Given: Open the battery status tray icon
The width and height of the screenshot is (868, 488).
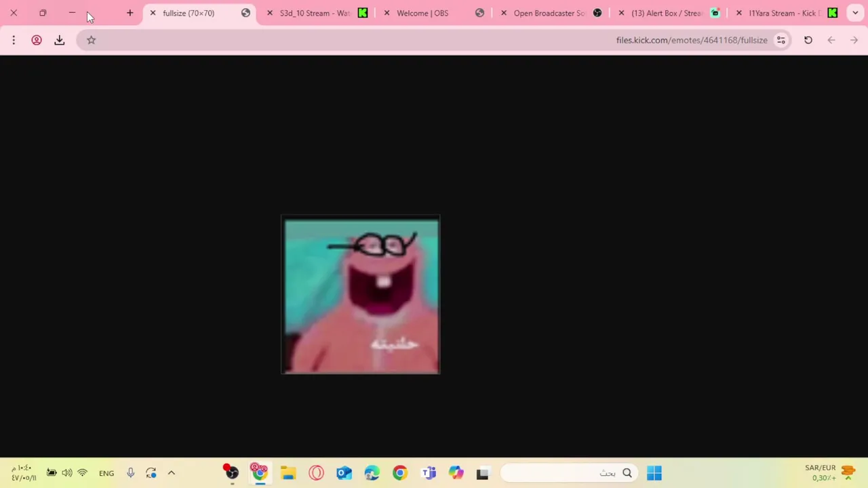Looking at the screenshot, I should [52, 473].
